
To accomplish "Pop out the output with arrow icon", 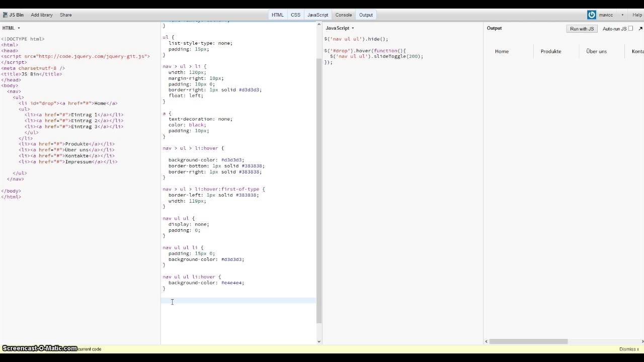I will pos(640,29).
